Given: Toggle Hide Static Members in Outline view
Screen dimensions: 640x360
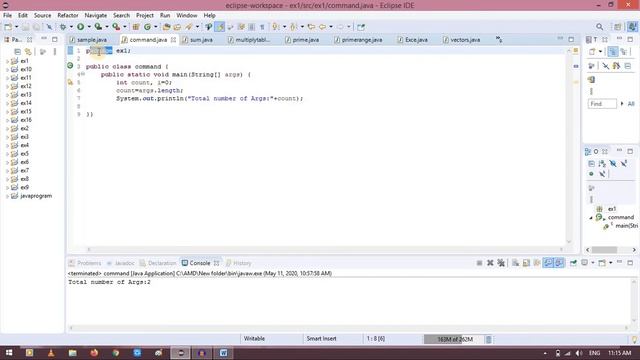Looking at the screenshot, I should coord(624,164).
